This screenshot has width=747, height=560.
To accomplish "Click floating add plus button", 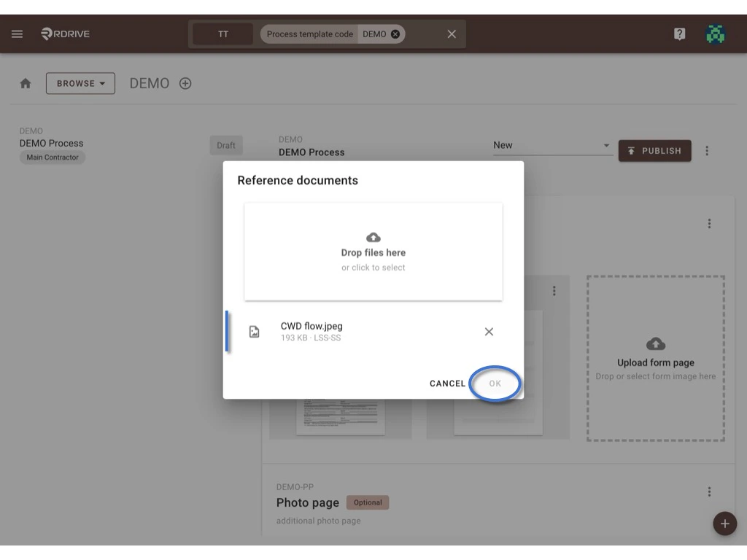I will tap(724, 524).
